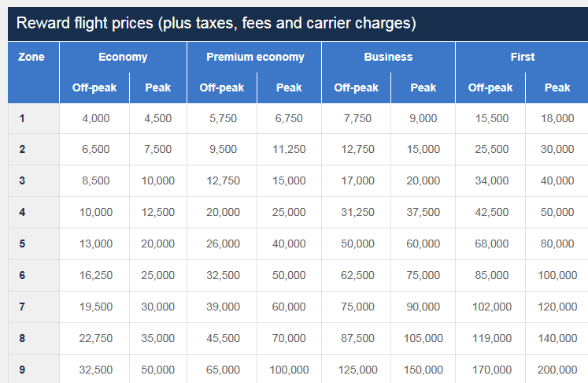Viewport: 588px width, 383px height.
Task: Click Zone 4 Business off-peak price 31,250
Action: [x=356, y=212]
